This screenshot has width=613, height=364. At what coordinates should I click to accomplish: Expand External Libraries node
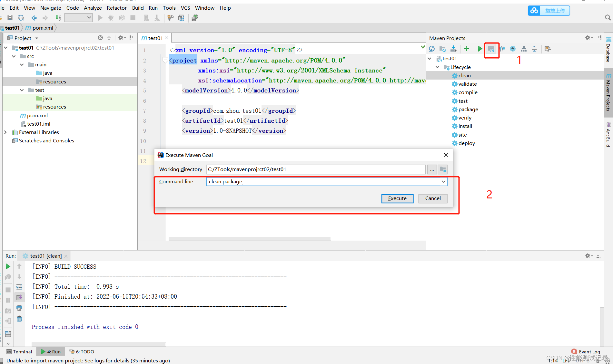coord(5,132)
